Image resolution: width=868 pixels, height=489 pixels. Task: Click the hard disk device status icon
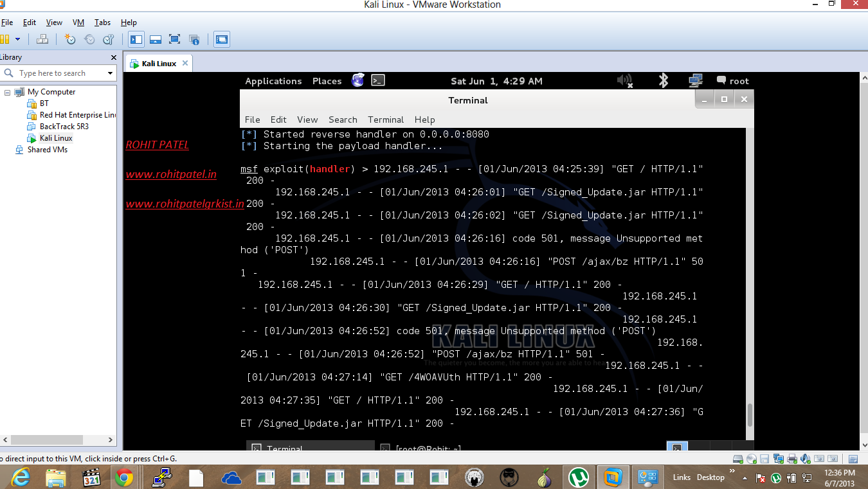pos(738,459)
